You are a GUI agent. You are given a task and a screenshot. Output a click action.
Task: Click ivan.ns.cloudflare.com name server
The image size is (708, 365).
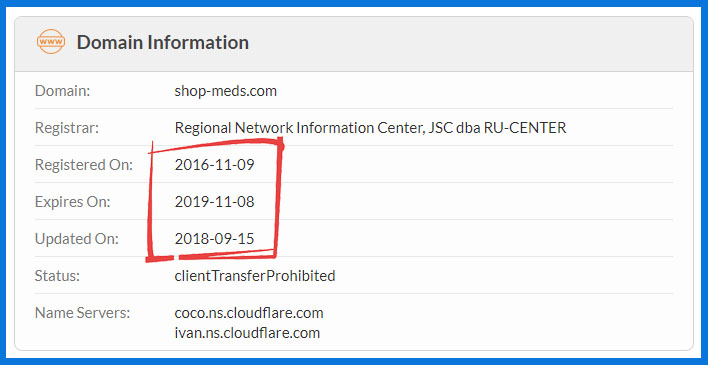click(x=247, y=333)
